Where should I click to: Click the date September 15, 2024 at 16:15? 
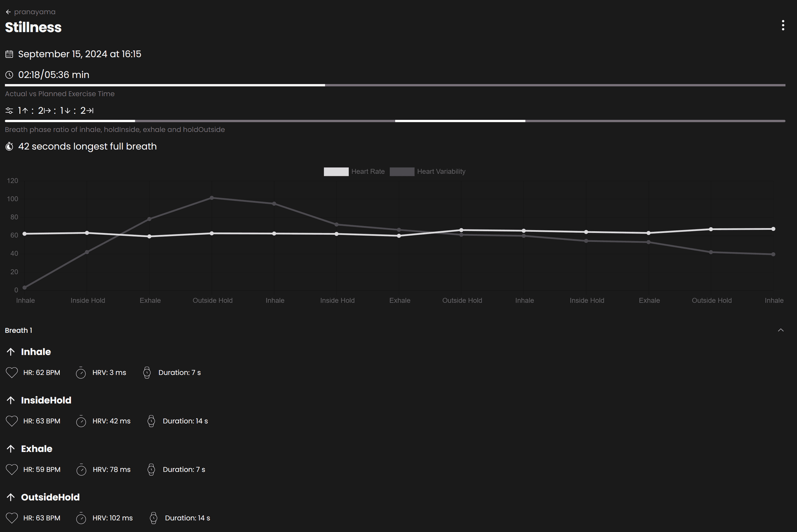coord(80,54)
